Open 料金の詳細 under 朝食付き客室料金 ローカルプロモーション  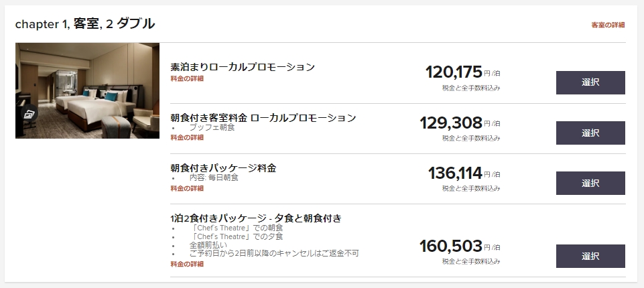point(187,137)
